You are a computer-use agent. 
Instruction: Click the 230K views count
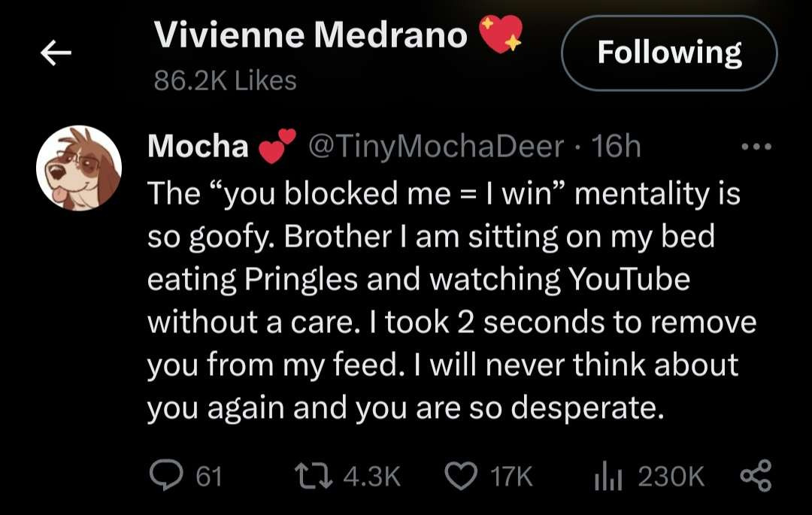[x=671, y=476]
